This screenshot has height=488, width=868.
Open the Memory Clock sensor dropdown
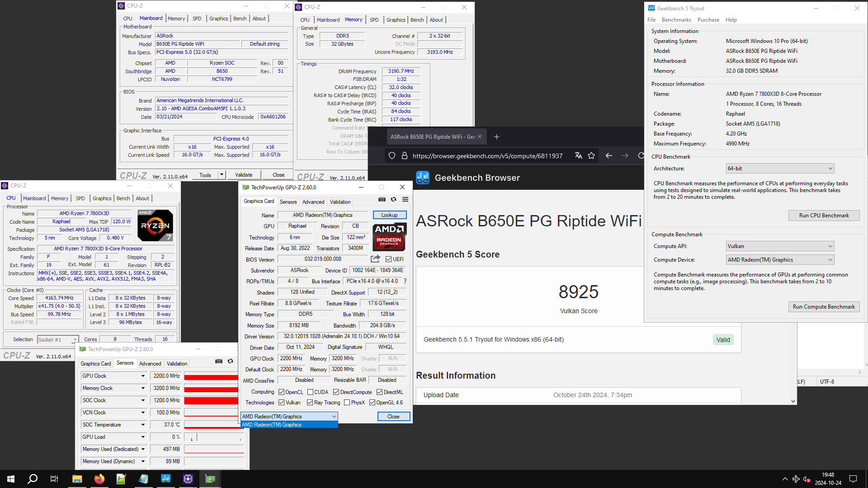click(x=143, y=388)
